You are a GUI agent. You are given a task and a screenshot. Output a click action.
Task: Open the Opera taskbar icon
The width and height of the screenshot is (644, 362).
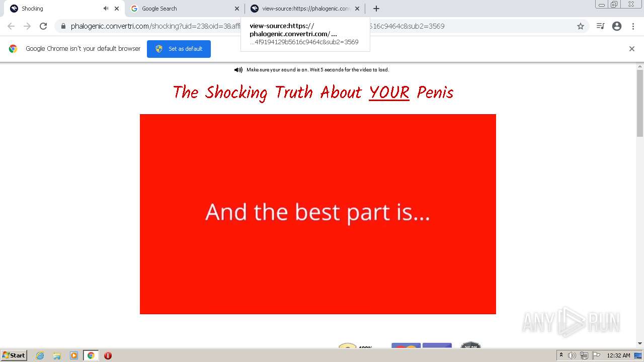coord(108,355)
